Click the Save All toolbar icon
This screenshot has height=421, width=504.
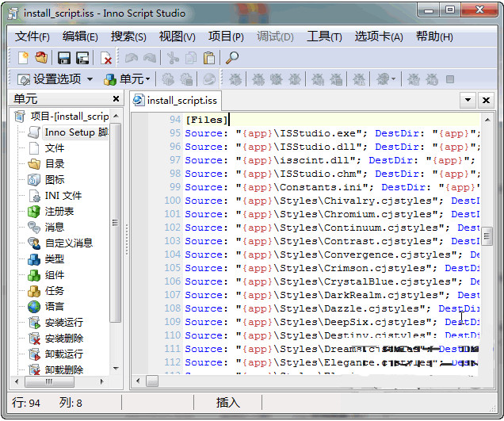click(x=82, y=58)
